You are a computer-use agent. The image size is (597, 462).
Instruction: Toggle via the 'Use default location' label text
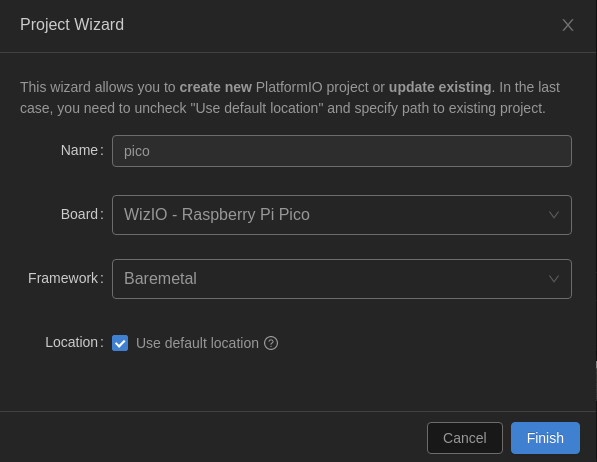[x=197, y=343]
